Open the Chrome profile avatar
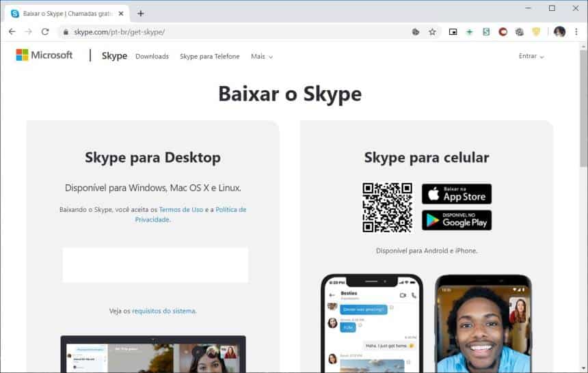This screenshot has height=373, width=588. [559, 32]
